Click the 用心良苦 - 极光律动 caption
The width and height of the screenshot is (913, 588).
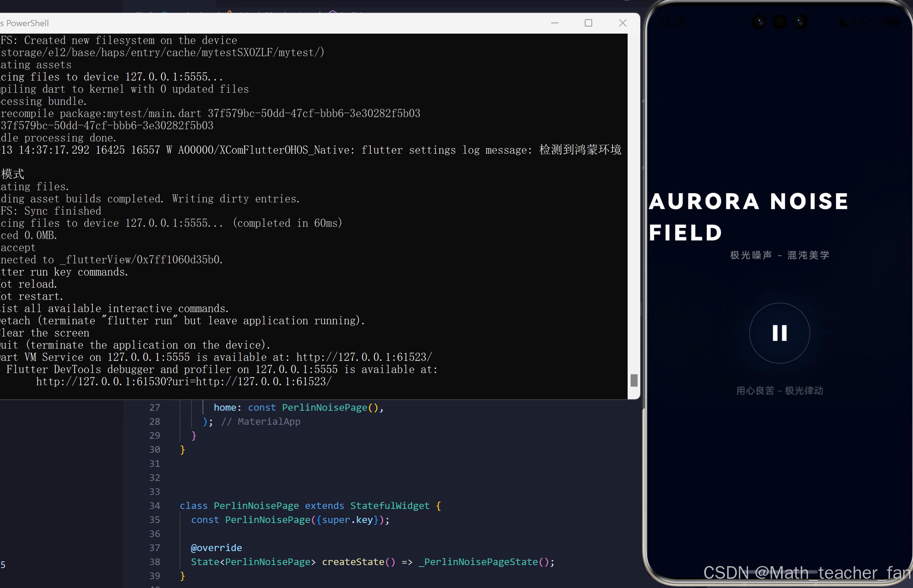point(779,391)
